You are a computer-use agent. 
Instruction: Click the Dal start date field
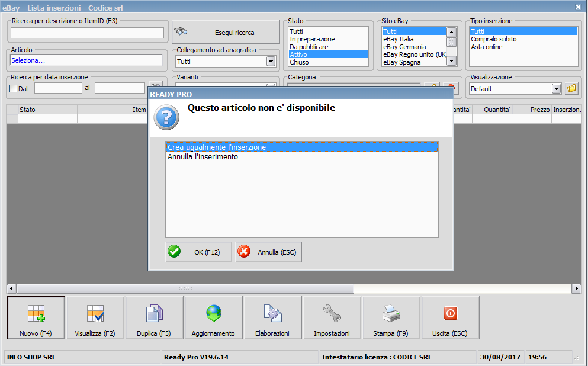point(58,88)
